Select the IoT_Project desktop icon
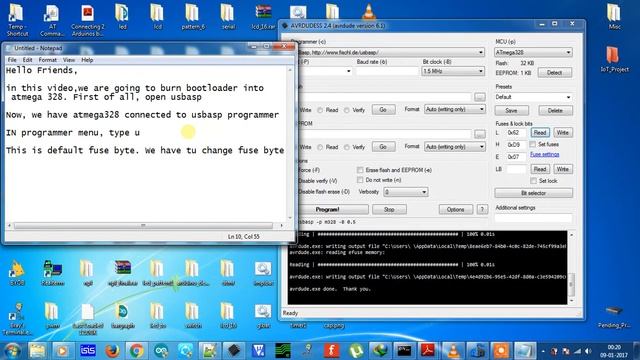Screen dimensions: 640x360 (x=614, y=59)
